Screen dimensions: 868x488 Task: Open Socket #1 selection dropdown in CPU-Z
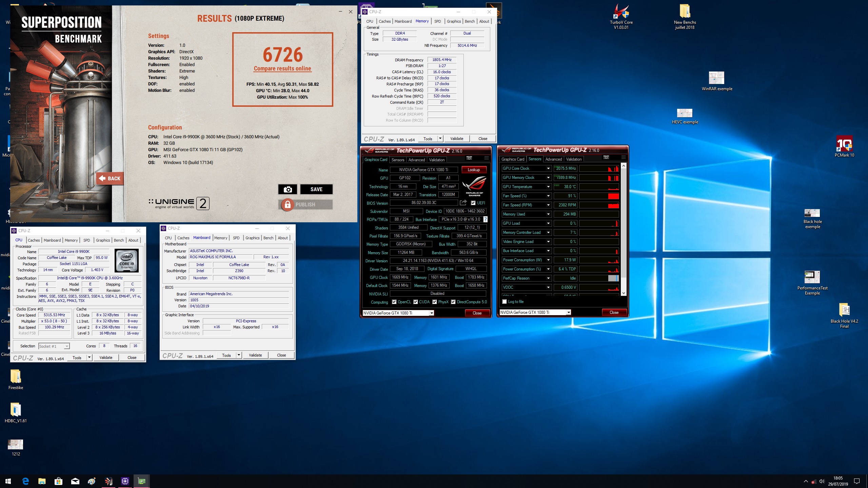[x=67, y=346]
